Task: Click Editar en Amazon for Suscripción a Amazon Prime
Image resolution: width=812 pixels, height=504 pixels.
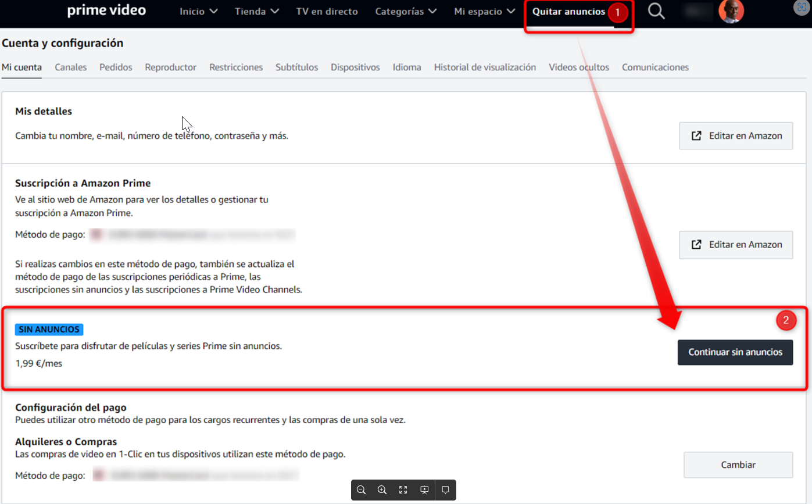Action: pyautogui.click(x=736, y=245)
